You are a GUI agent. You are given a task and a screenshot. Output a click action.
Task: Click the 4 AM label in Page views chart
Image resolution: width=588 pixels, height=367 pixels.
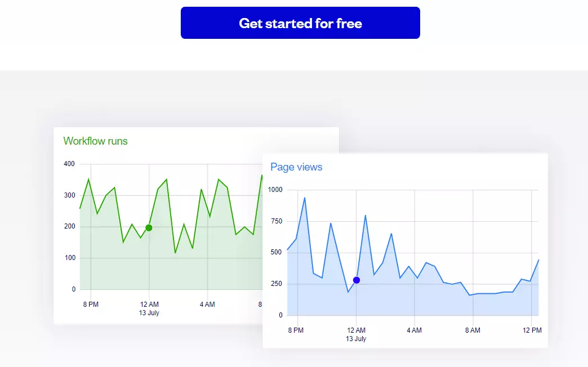click(x=414, y=330)
